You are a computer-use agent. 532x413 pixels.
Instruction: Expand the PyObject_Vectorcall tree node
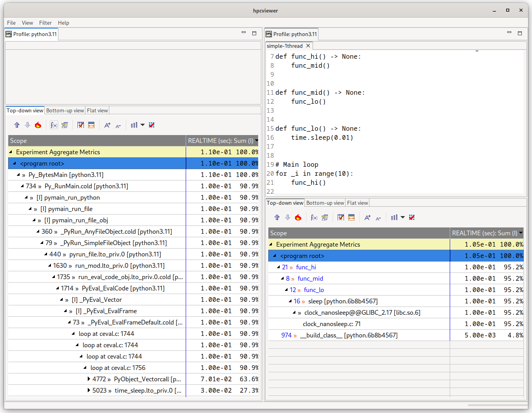pyautogui.click(x=89, y=379)
